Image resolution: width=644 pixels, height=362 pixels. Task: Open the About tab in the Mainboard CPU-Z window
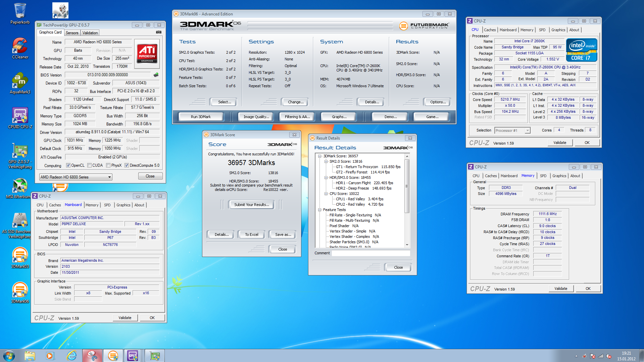click(x=139, y=205)
